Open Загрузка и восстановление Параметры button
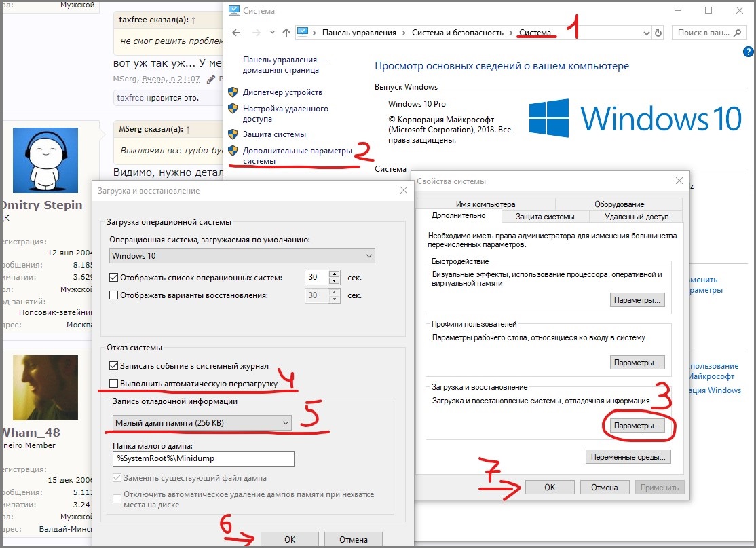756x548 pixels. (637, 426)
